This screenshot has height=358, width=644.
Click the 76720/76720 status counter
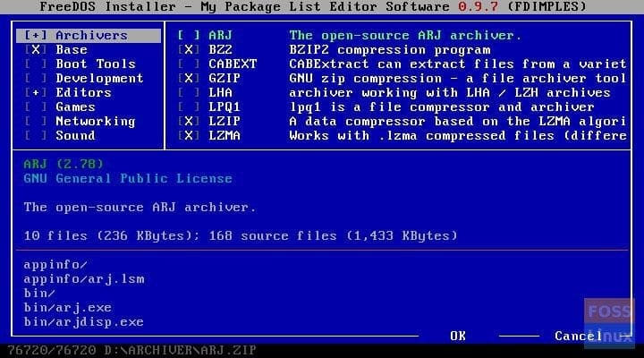tap(52, 350)
